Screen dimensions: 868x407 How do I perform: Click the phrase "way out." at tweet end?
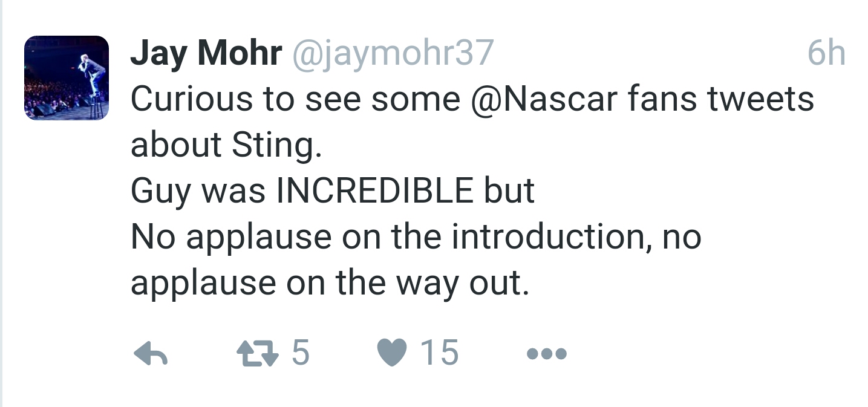point(481,282)
